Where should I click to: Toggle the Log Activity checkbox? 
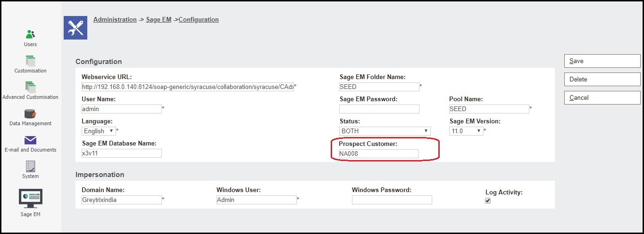coord(488,201)
